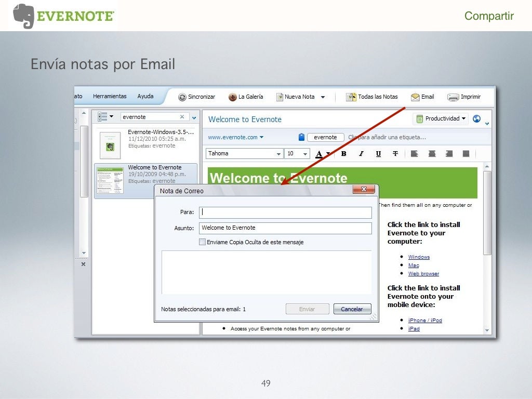Toggle italic formatting

[x=362, y=154]
